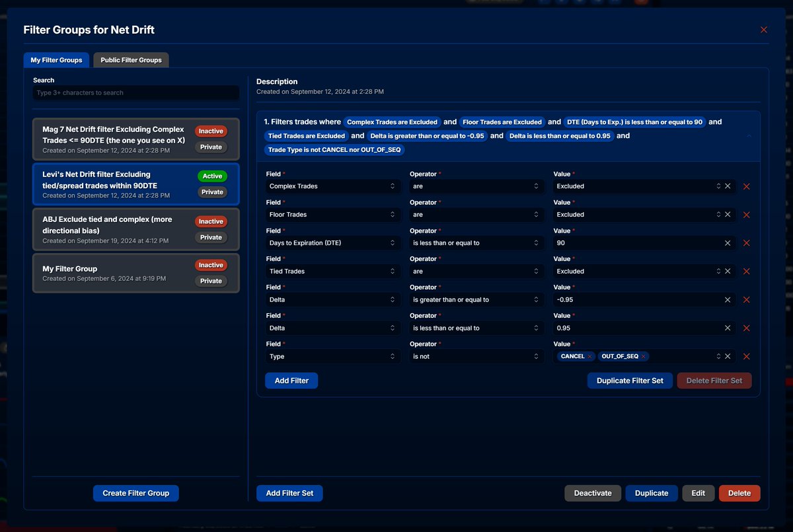This screenshot has height=532, width=793.
Task: Click Private badge on My Filter Group
Action: point(211,281)
